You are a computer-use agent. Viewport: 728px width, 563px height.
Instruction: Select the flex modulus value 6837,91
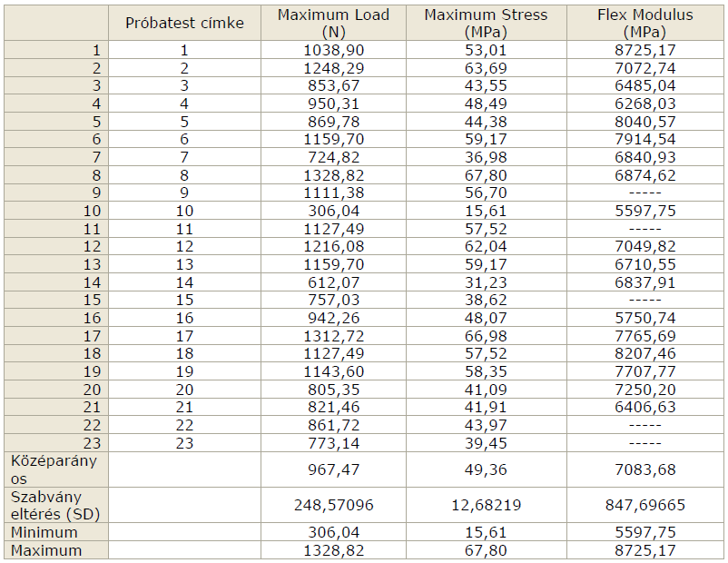point(644,282)
